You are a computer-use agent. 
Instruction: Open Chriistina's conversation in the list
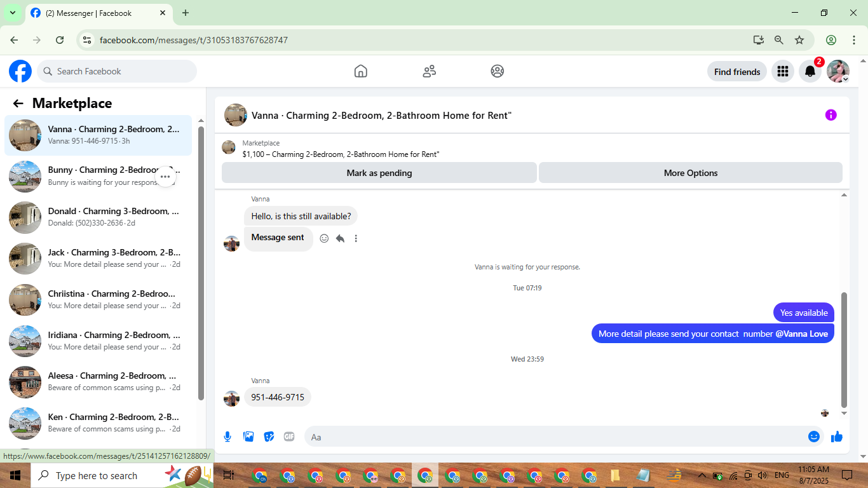coord(98,300)
